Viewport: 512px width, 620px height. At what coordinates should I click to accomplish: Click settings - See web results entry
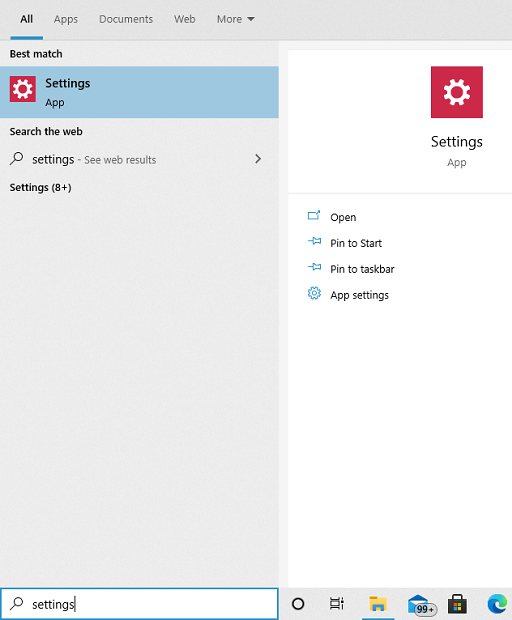tap(139, 159)
